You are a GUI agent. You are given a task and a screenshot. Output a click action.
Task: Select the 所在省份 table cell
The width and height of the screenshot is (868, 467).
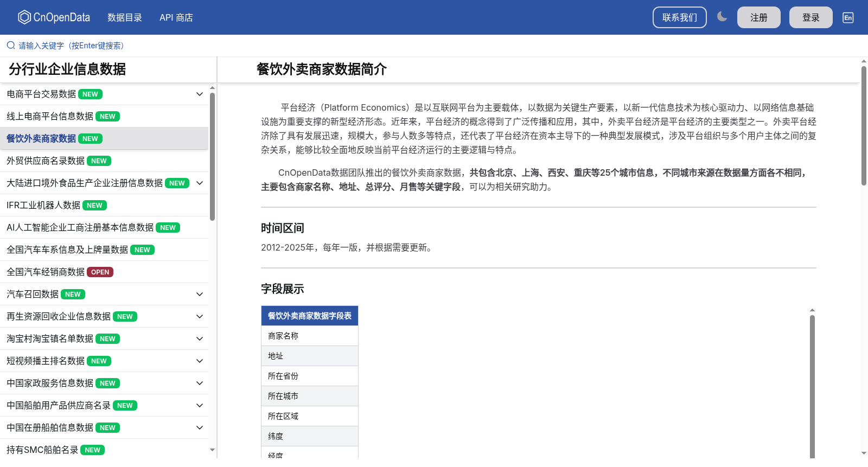(310, 376)
